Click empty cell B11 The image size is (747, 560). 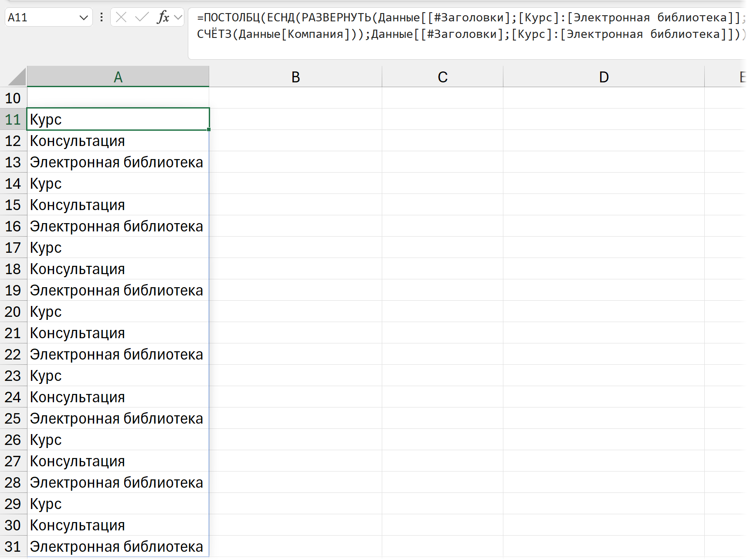click(295, 119)
